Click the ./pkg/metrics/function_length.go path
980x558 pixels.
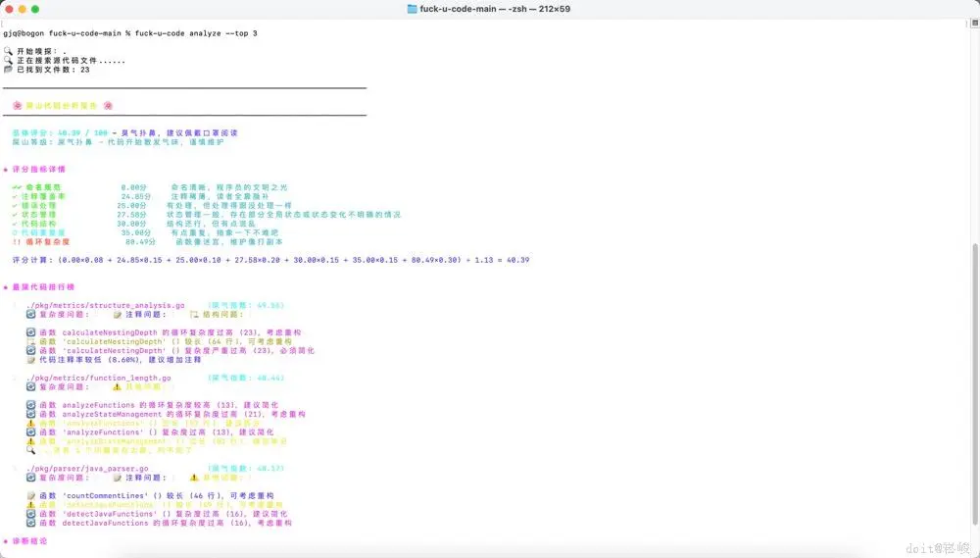pos(99,378)
